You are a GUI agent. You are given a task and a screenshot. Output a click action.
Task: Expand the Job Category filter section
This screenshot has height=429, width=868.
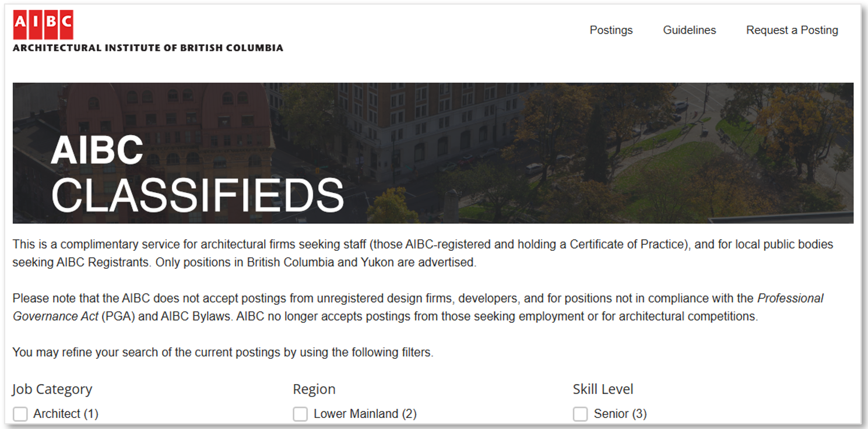(x=52, y=389)
